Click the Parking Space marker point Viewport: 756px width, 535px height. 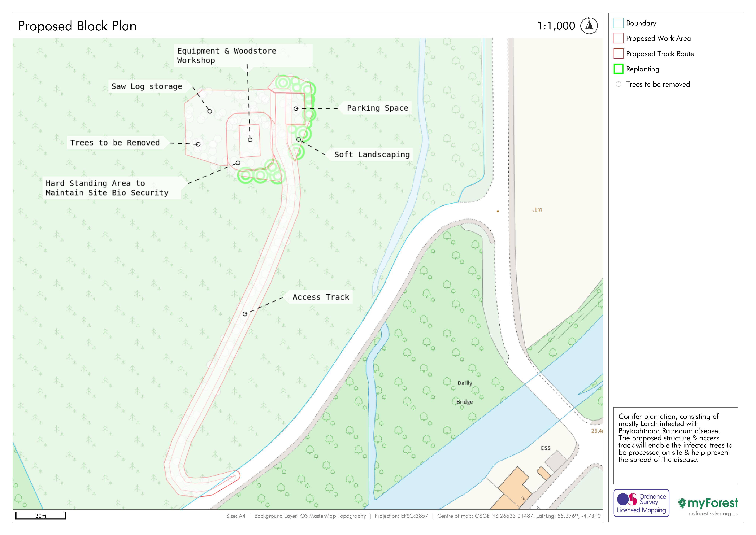(x=296, y=109)
